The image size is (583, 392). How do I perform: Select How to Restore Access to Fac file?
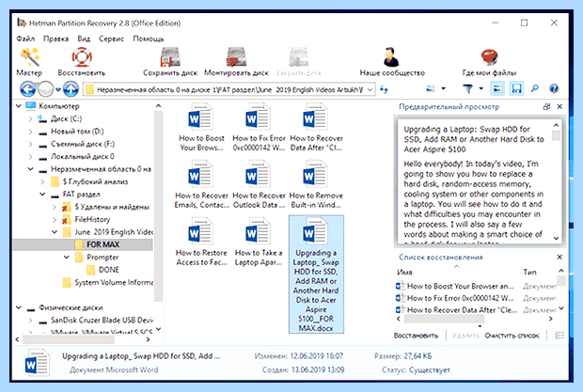[x=201, y=242]
